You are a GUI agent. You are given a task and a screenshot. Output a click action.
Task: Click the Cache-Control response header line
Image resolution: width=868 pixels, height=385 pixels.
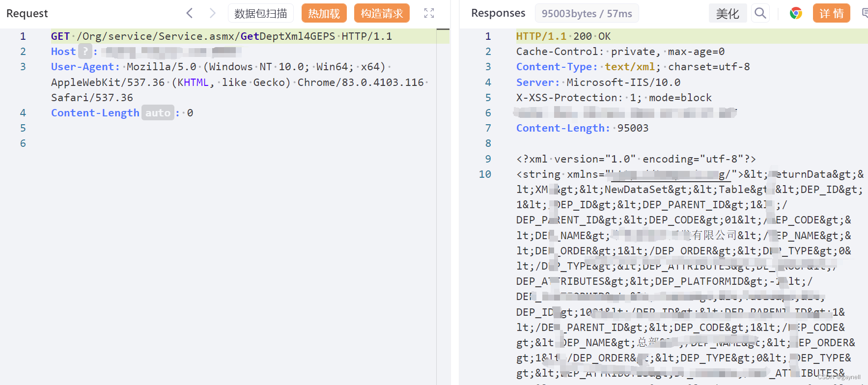coord(620,51)
